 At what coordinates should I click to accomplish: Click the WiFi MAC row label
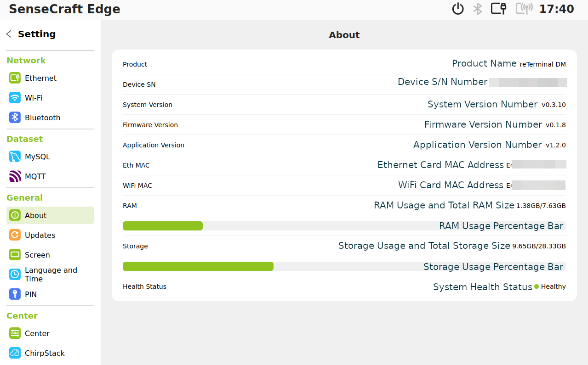137,185
